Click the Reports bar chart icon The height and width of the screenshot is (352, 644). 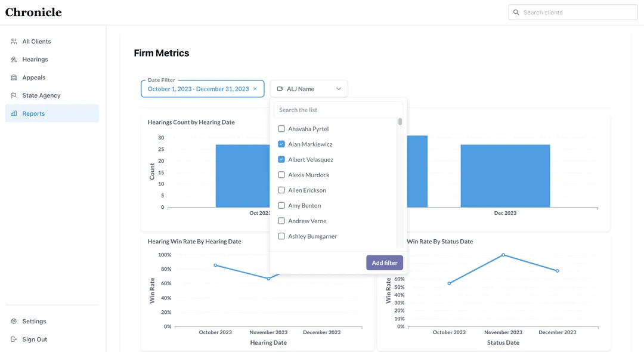pyautogui.click(x=14, y=113)
